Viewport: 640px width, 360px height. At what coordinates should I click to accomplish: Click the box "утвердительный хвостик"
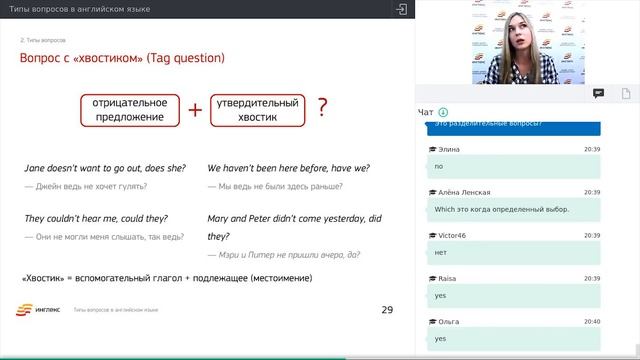[x=258, y=110]
